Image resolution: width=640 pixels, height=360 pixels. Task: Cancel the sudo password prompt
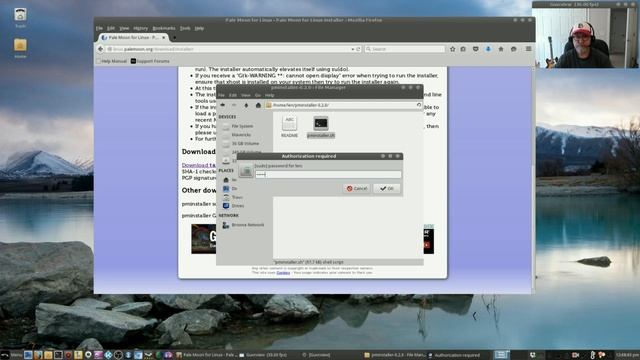(357, 189)
